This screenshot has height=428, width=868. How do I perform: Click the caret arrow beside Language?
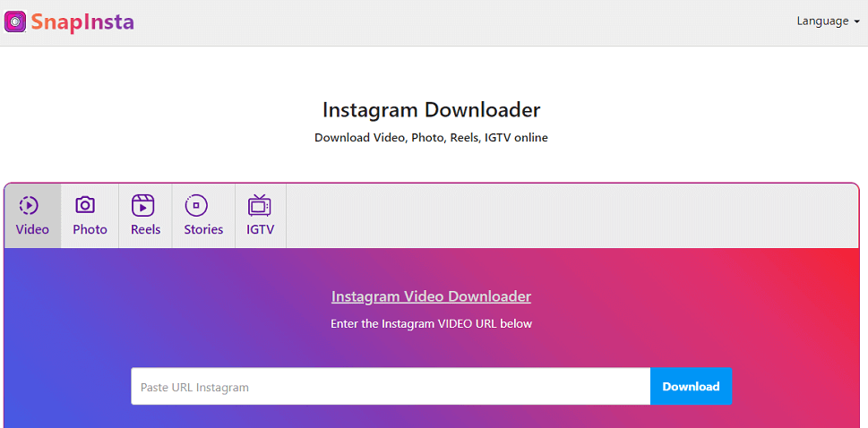pyautogui.click(x=856, y=22)
